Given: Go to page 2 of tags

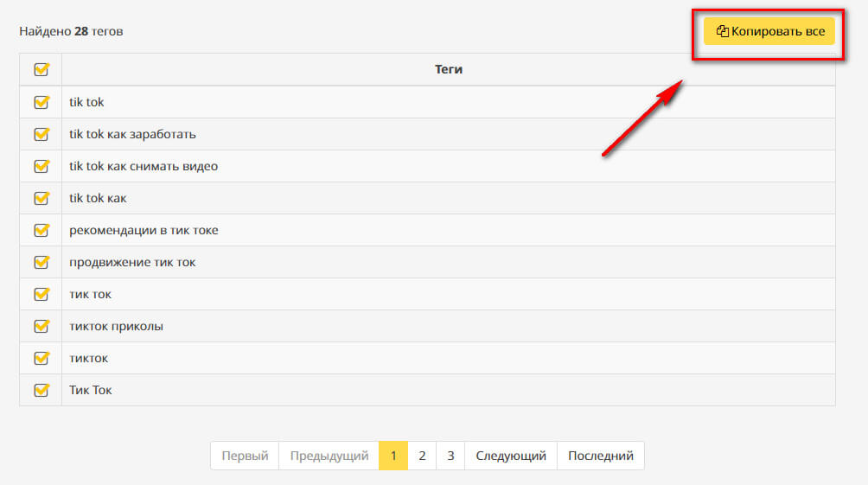Looking at the screenshot, I should click(x=422, y=456).
